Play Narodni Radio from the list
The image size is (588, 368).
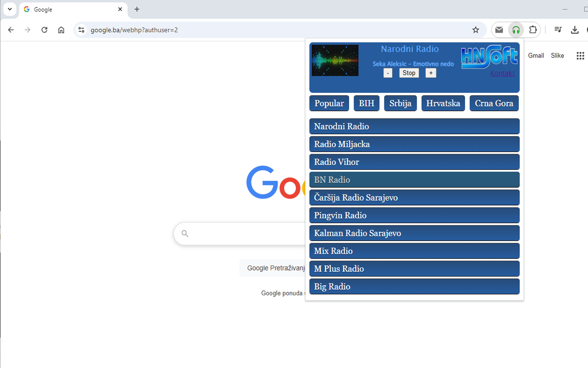(414, 126)
